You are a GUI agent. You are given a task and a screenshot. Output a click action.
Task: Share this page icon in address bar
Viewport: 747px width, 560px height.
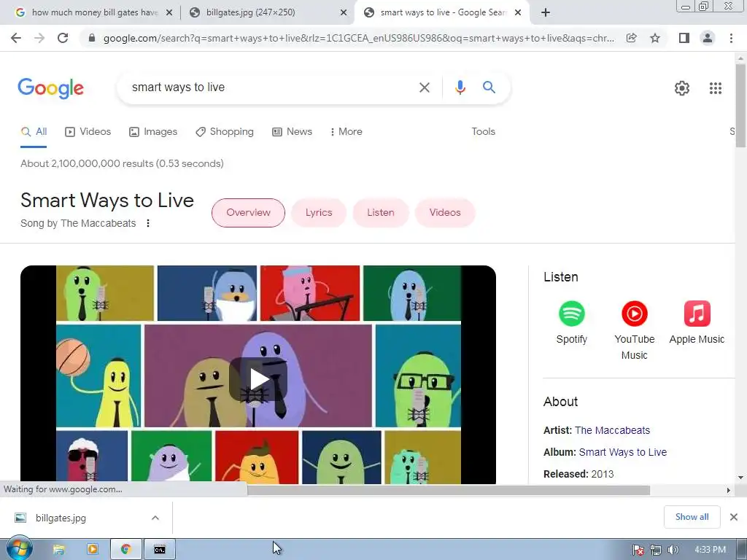click(x=631, y=38)
